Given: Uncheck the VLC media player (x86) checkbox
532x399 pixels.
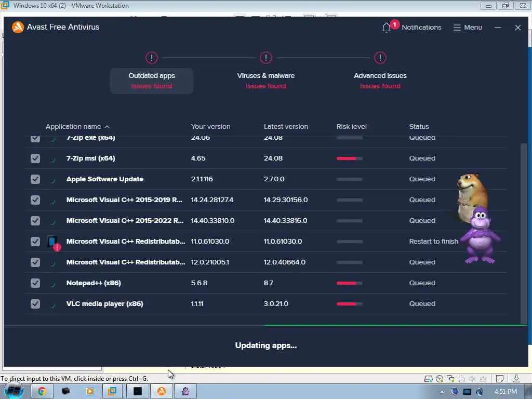Looking at the screenshot, I should (35, 303).
